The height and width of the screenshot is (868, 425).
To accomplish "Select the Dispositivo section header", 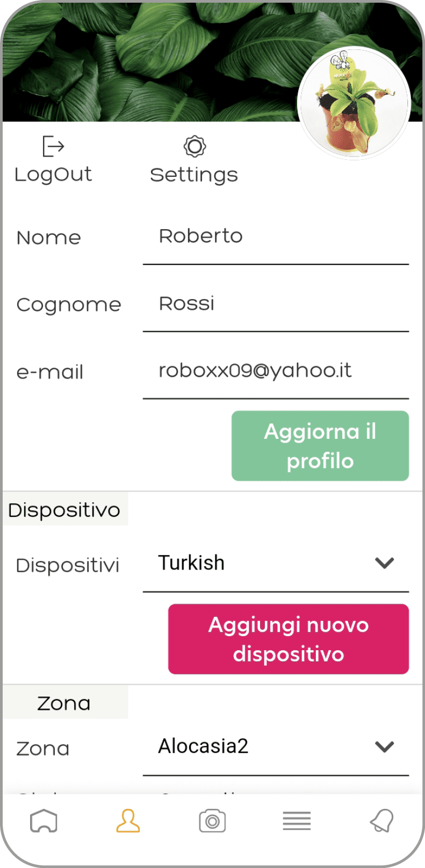I will (x=64, y=509).
